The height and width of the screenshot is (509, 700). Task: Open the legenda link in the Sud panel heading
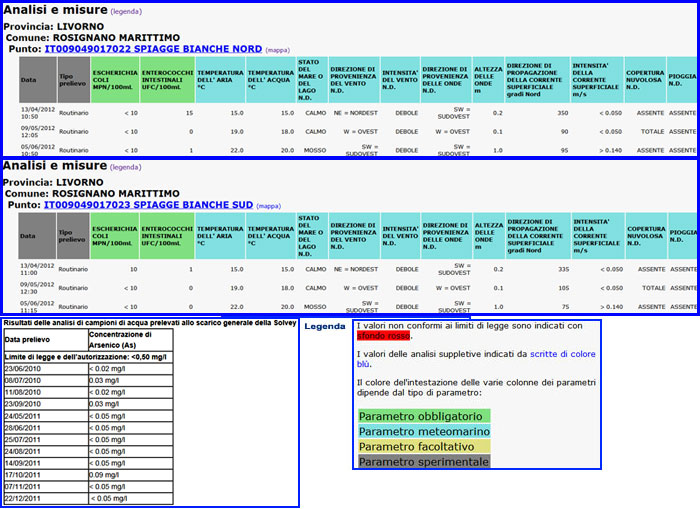[x=125, y=167]
